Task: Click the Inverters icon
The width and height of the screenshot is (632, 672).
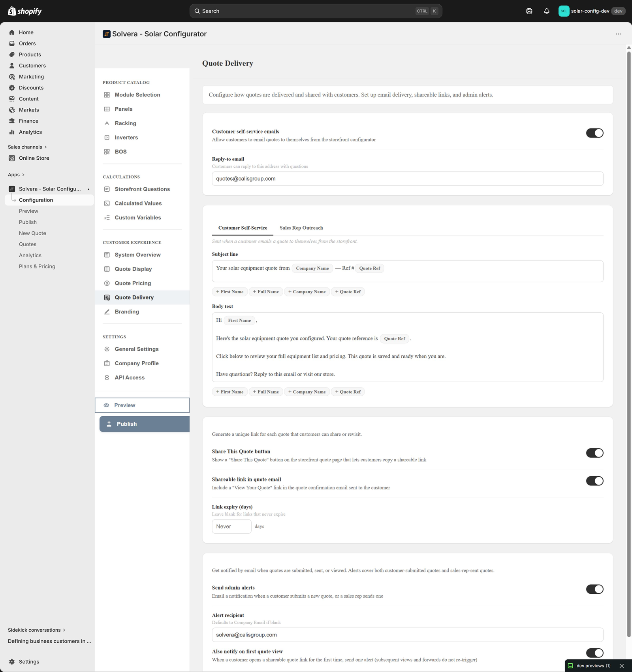Action: pyautogui.click(x=107, y=138)
